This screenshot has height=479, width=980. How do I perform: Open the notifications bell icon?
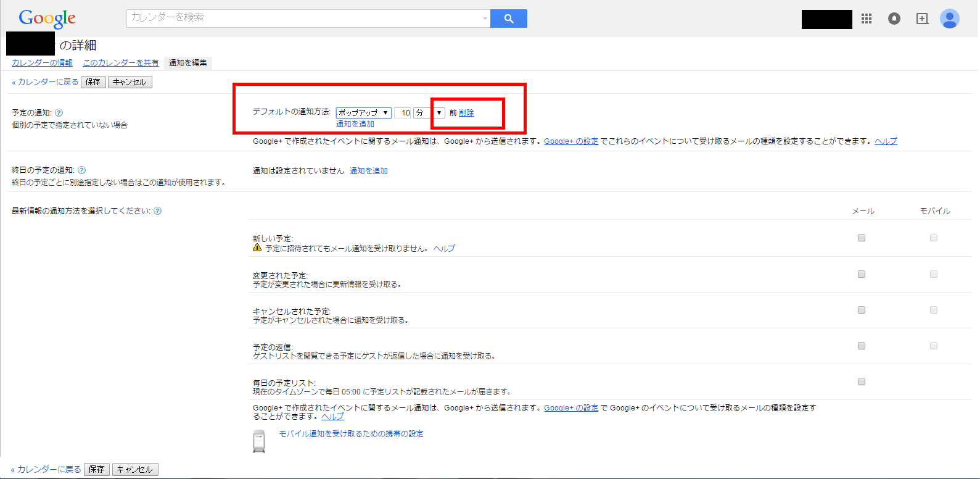click(894, 19)
